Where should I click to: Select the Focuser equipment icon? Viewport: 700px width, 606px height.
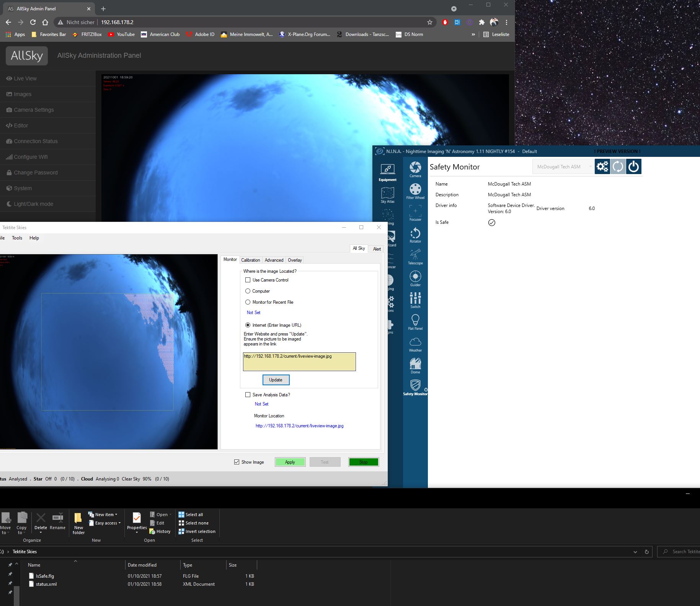click(x=415, y=213)
